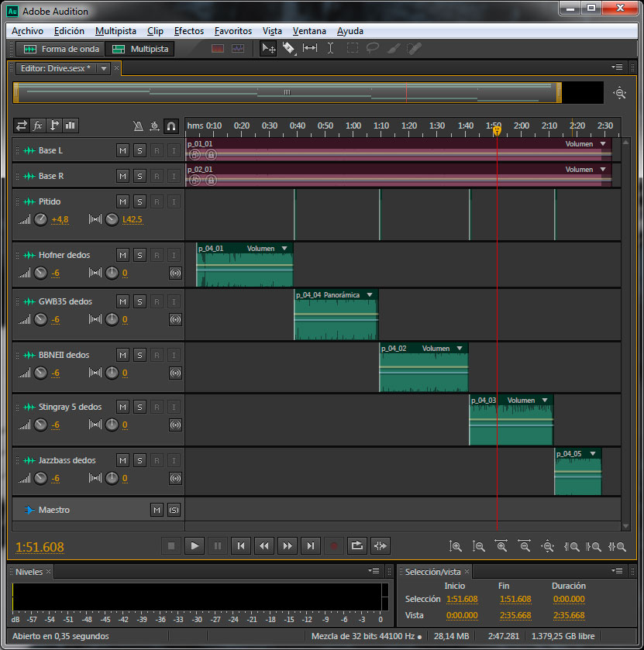This screenshot has height=650, width=644.
Task: Click the global clip stretching icon
Action: click(x=155, y=126)
